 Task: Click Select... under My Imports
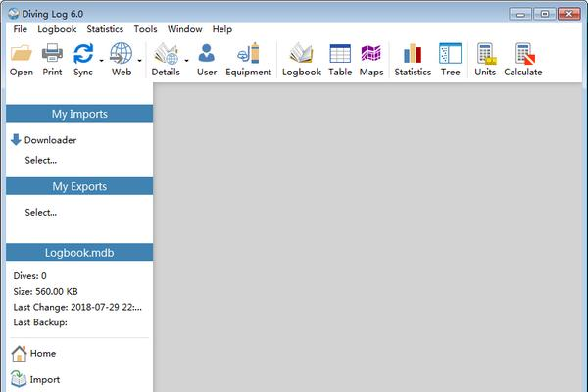click(41, 160)
